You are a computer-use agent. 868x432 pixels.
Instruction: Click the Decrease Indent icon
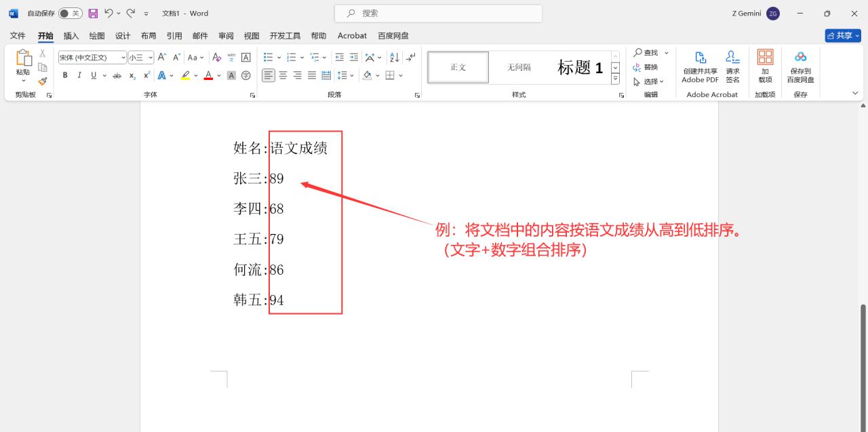pos(340,58)
